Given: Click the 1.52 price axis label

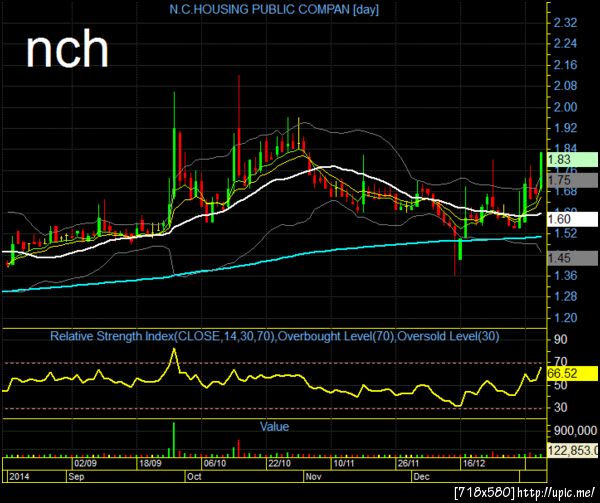Looking at the screenshot, I should 565,233.
